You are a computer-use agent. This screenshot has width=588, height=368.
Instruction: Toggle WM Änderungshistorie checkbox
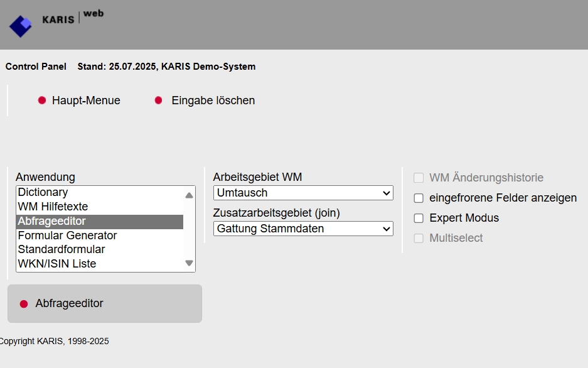tap(419, 178)
